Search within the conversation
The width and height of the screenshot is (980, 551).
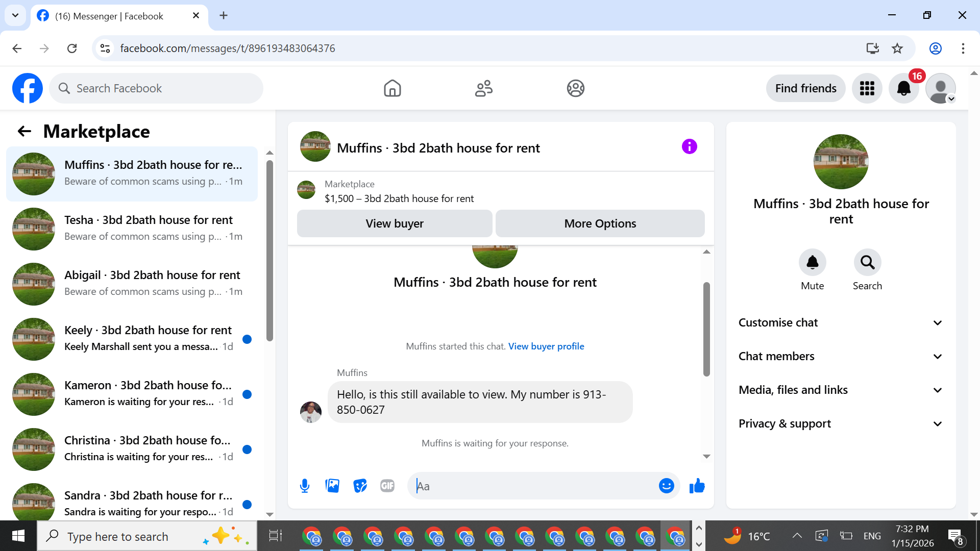867,263
